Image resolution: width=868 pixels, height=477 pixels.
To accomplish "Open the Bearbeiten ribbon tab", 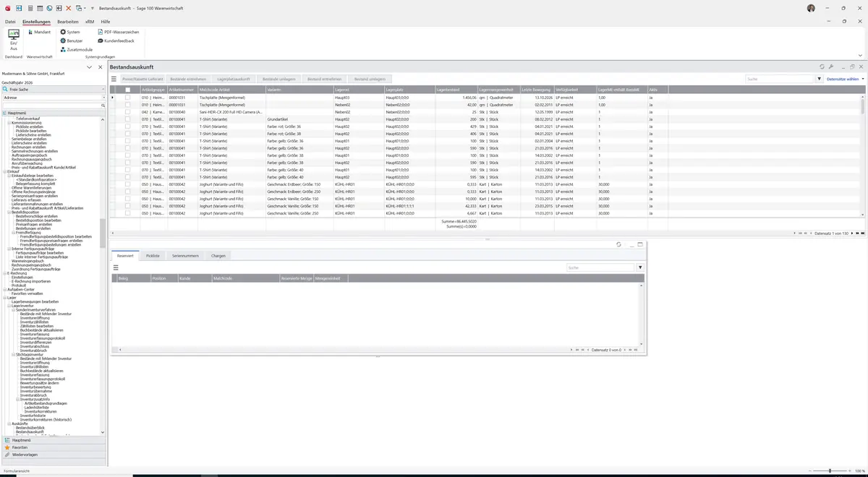I will (68, 22).
